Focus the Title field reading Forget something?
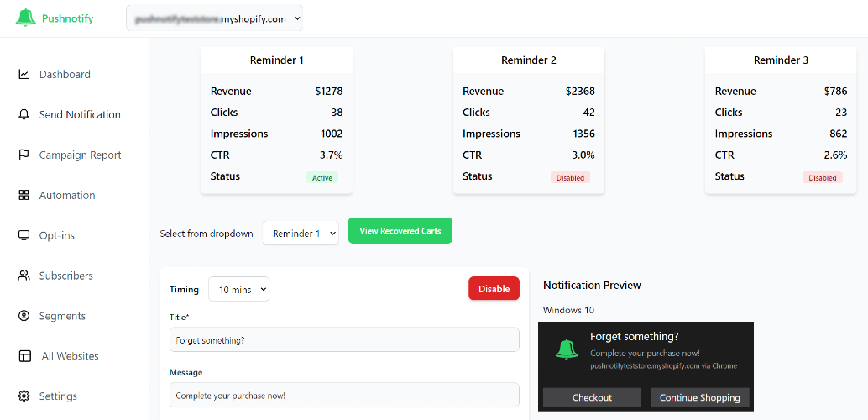Image resolution: width=868 pixels, height=420 pixels. tap(344, 339)
